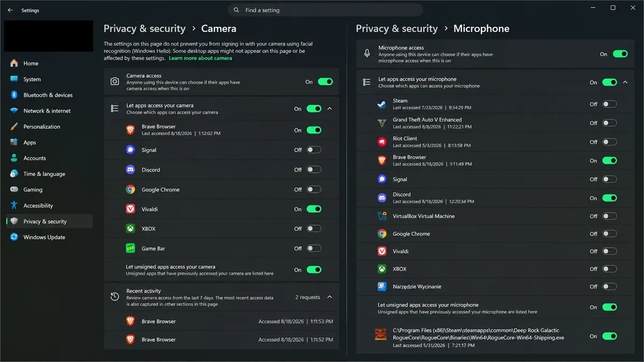Select Personalization in the sidebar
The width and height of the screenshot is (644, 362).
(49, 127)
